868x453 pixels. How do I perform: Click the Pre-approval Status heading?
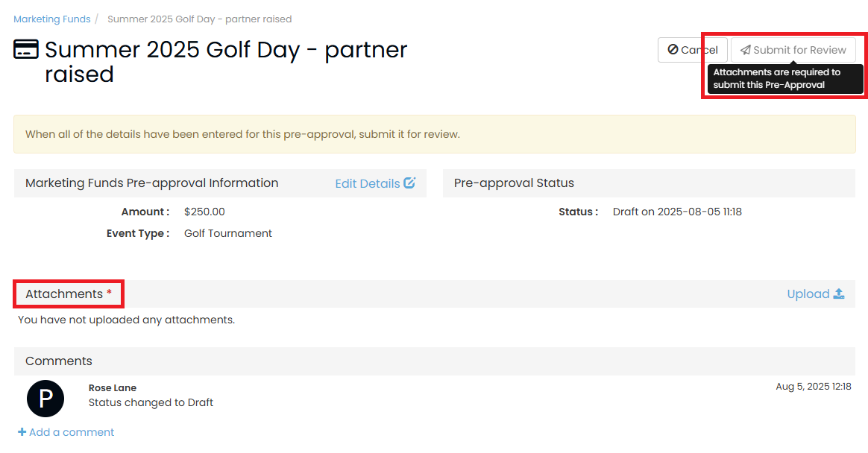click(x=514, y=183)
